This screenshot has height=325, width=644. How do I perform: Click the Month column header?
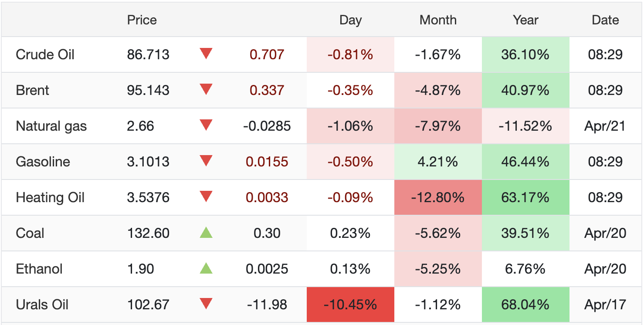tap(438, 20)
